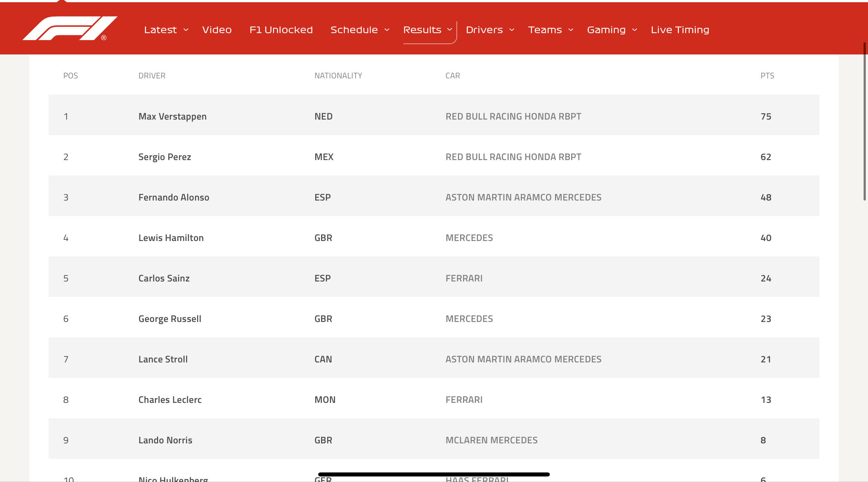Select Charles Leclerc driver name
The height and width of the screenshot is (482, 868).
pos(170,400)
